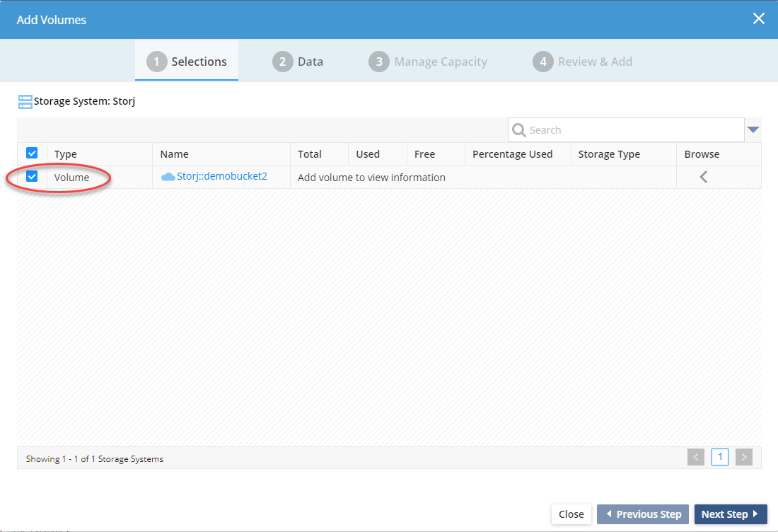Open the Storj::demobucket2 volume link

pos(222,176)
